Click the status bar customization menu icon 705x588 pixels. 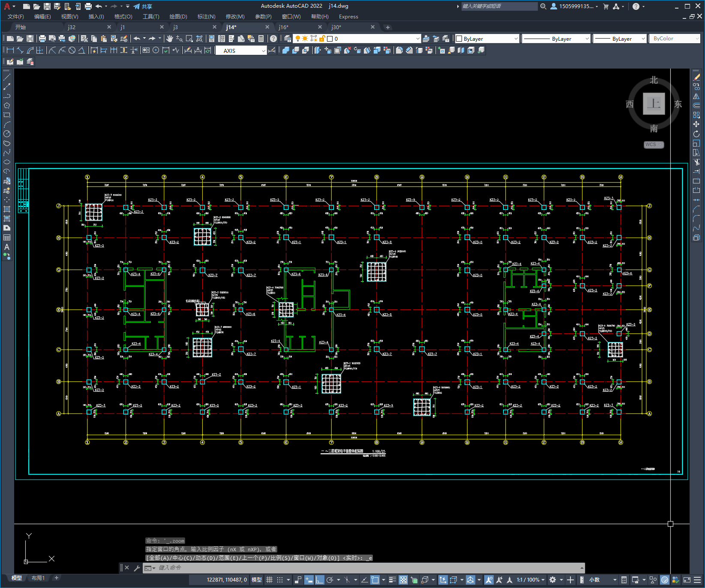point(698,580)
